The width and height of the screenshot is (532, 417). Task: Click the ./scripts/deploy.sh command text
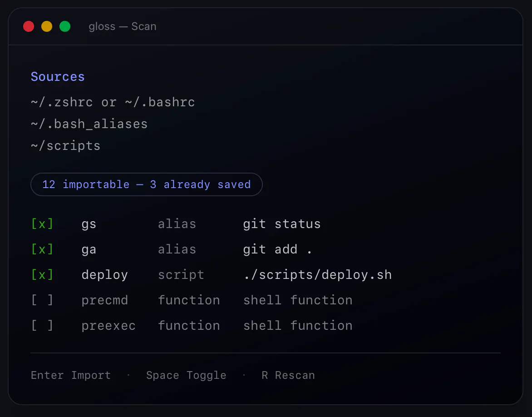[x=318, y=275]
